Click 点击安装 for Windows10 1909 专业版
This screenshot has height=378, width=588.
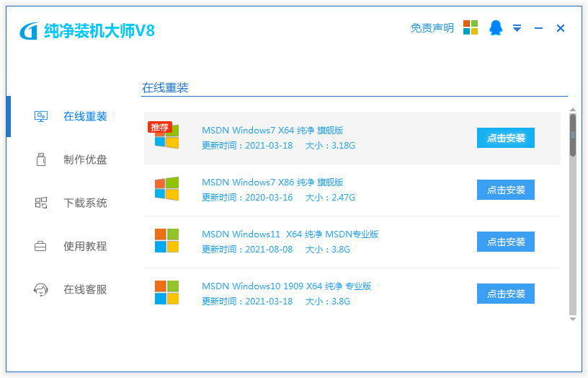coord(506,294)
